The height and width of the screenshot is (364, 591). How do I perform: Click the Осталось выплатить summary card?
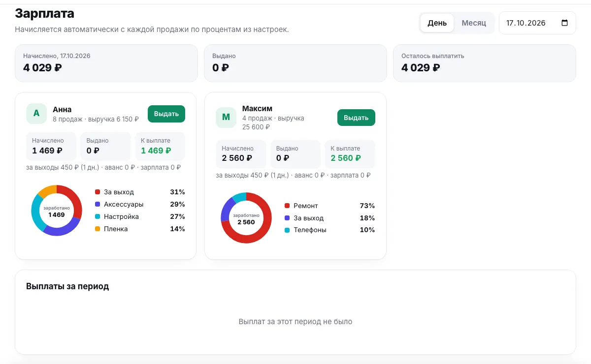484,63
